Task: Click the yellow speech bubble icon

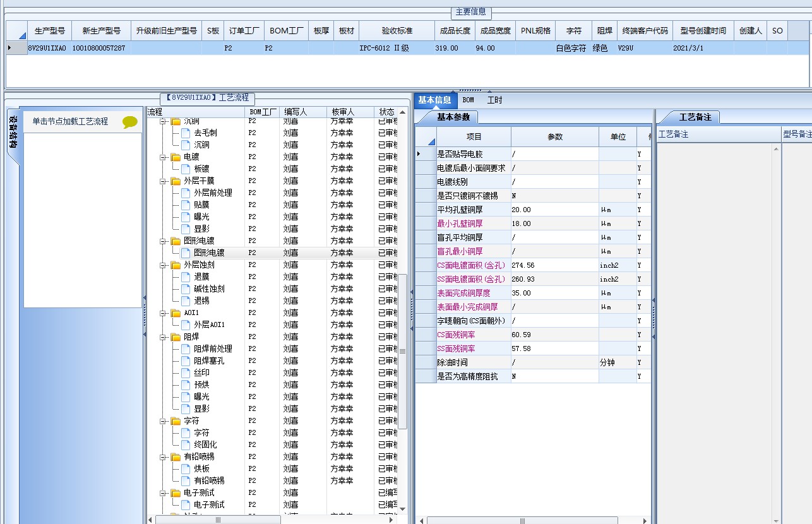Action: (129, 122)
